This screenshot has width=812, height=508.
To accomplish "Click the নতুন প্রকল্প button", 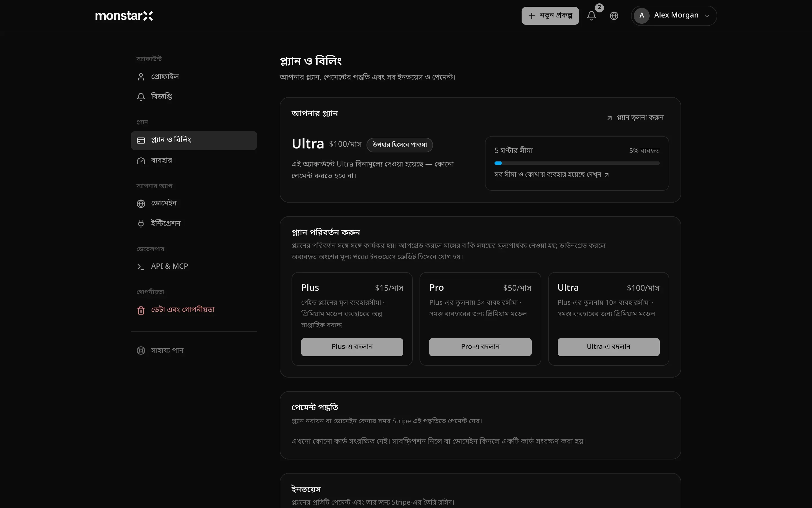I will coord(550,16).
